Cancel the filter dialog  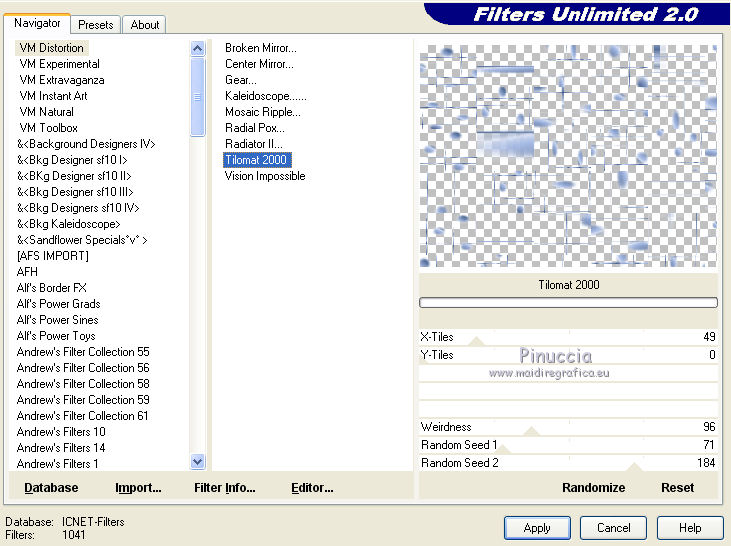point(614,528)
